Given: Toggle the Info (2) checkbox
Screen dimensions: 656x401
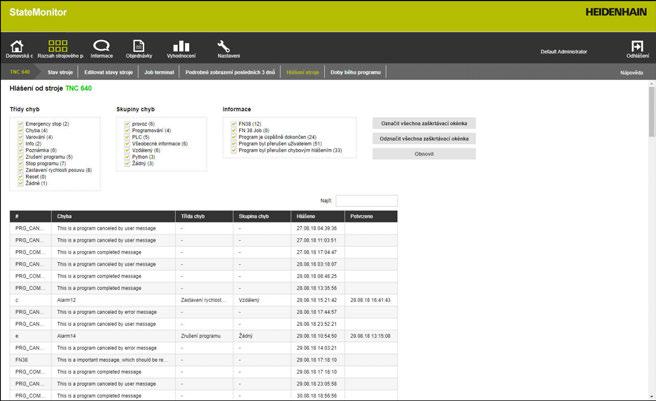Looking at the screenshot, I should click(20, 144).
